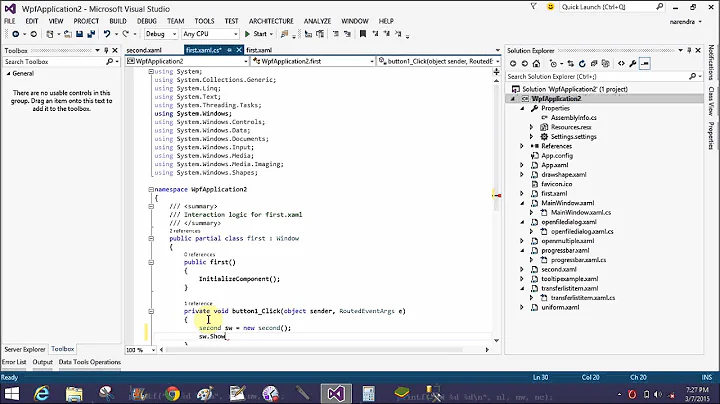Open Internet Explorer from the taskbar
This screenshot has width=720, height=404.
point(42,393)
